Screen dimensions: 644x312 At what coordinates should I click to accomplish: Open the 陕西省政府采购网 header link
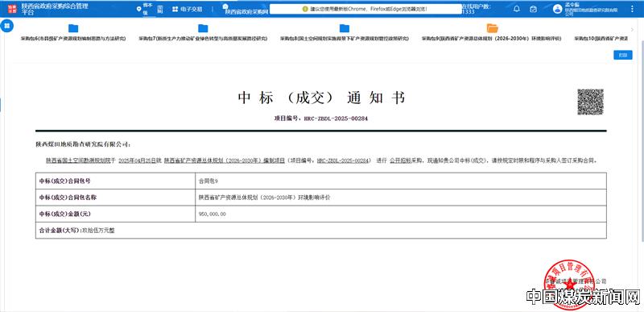tap(246, 12)
